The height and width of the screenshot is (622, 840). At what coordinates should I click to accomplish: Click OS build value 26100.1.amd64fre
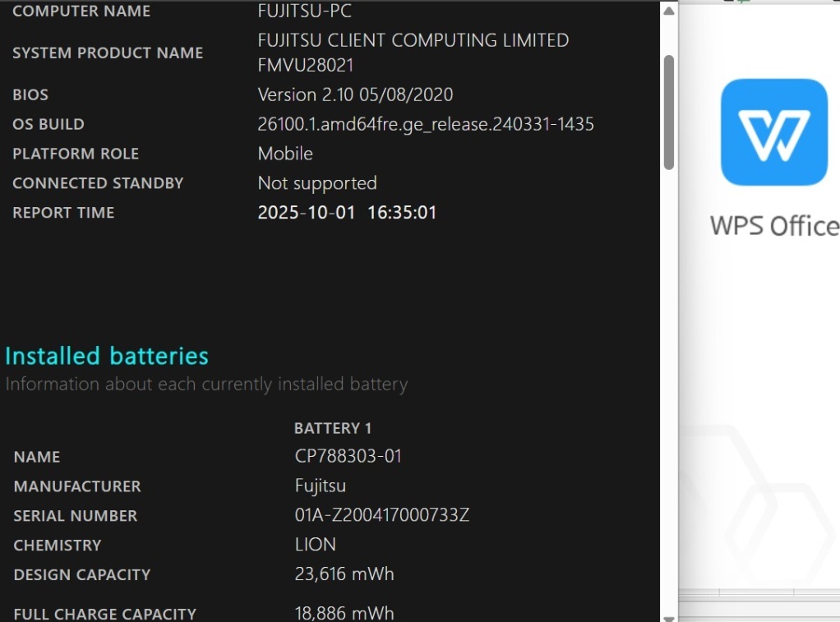coord(426,124)
